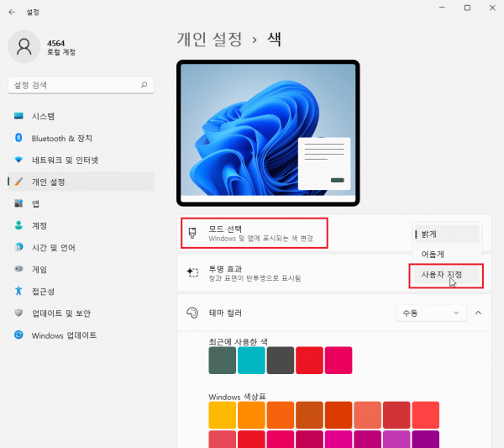The height and width of the screenshot is (448, 504).
Task: Open Bluetooth & 장치 settings
Action: pyautogui.click(x=81, y=138)
